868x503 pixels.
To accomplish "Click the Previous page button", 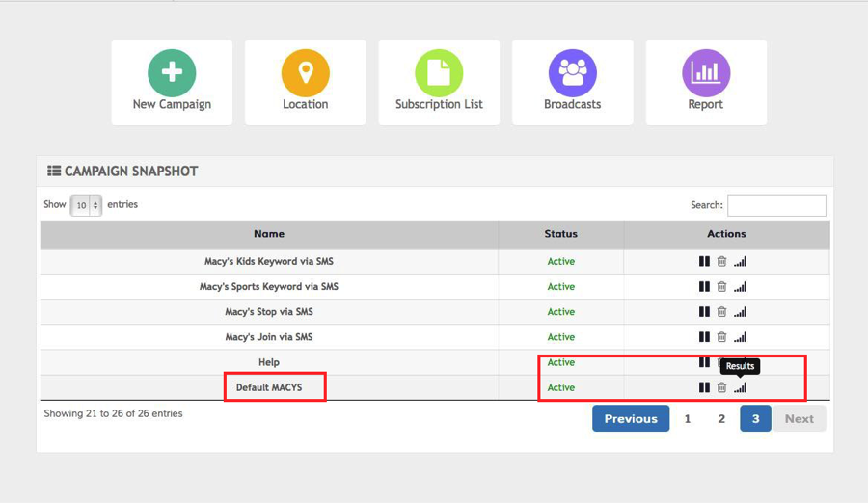I will 631,418.
